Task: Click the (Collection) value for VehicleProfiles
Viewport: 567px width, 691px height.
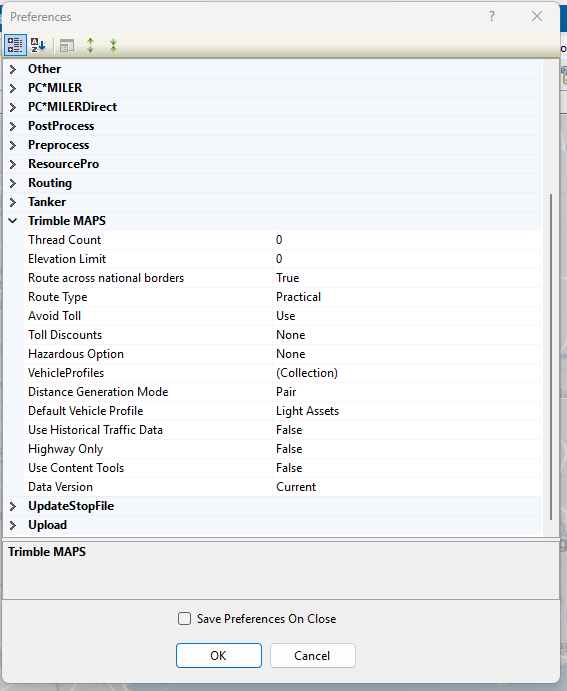Action: click(x=408, y=372)
